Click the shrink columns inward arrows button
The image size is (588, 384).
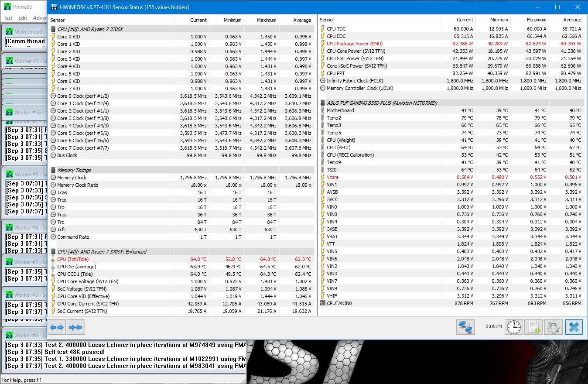(x=75, y=327)
